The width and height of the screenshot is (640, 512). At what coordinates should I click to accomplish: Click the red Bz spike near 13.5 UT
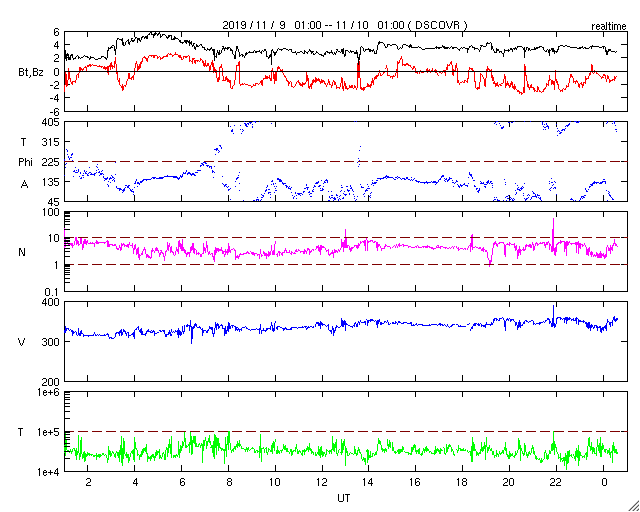(x=358, y=76)
